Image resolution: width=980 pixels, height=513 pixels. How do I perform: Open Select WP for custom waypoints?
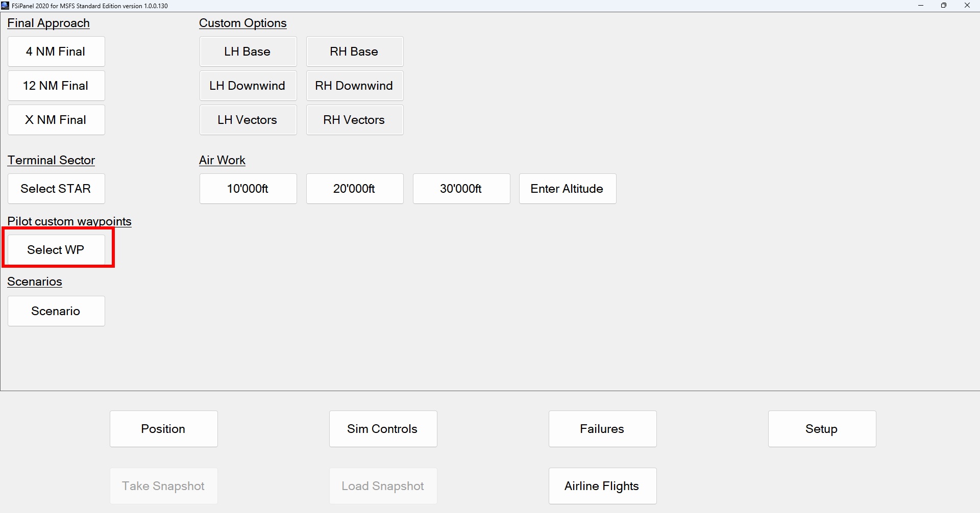(x=56, y=250)
